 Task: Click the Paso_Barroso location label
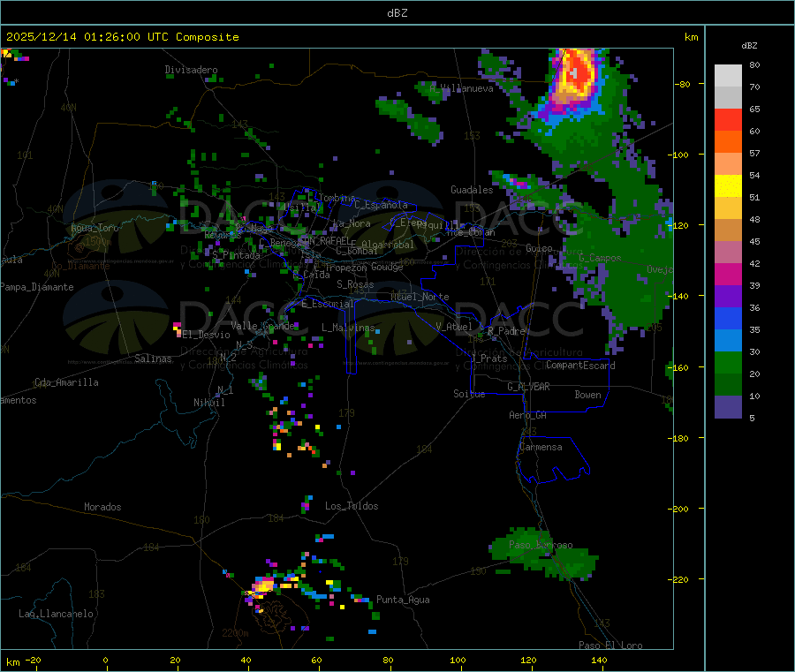click(541, 545)
